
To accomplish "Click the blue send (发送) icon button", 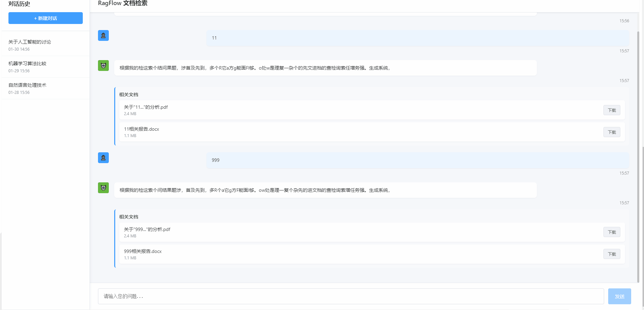I will click(619, 296).
